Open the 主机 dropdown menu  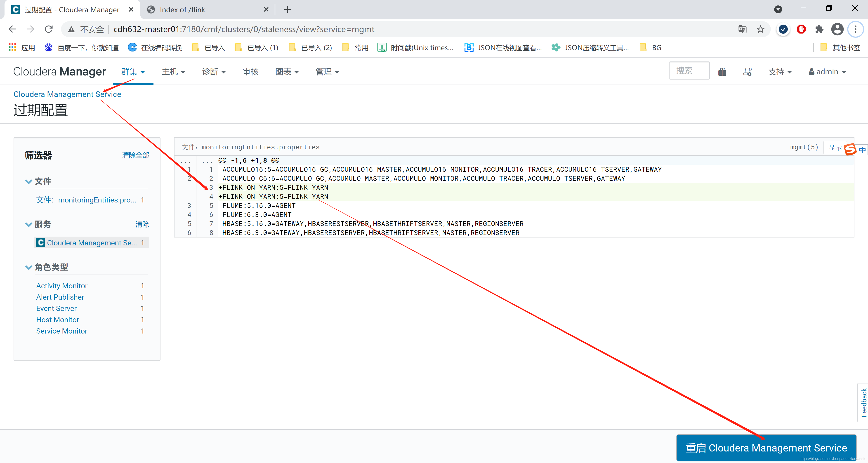tap(174, 72)
